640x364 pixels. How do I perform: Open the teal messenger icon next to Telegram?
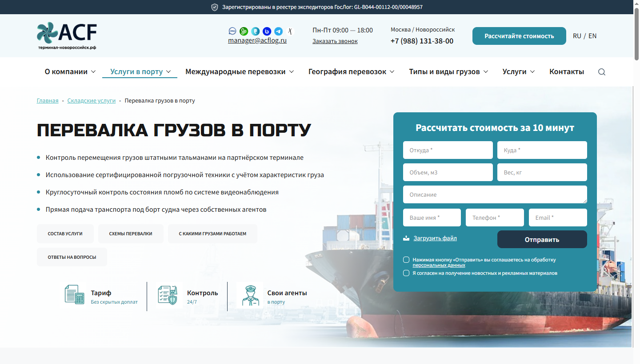[x=255, y=31]
